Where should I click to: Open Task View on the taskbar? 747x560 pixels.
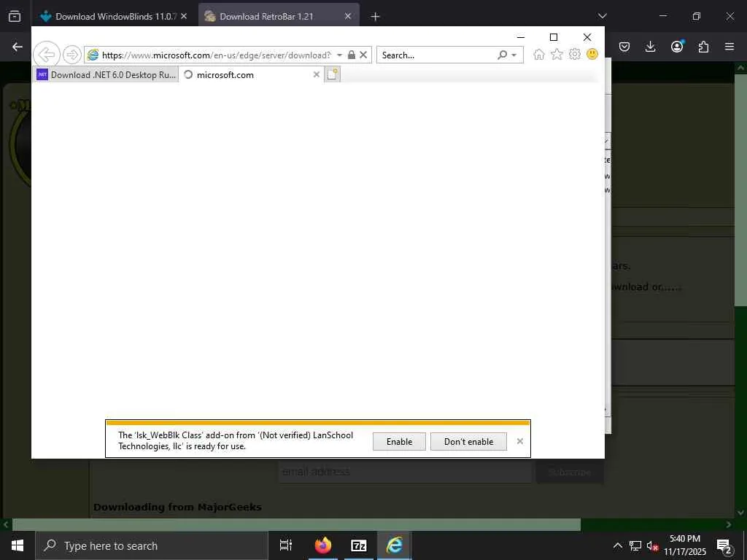click(x=285, y=545)
